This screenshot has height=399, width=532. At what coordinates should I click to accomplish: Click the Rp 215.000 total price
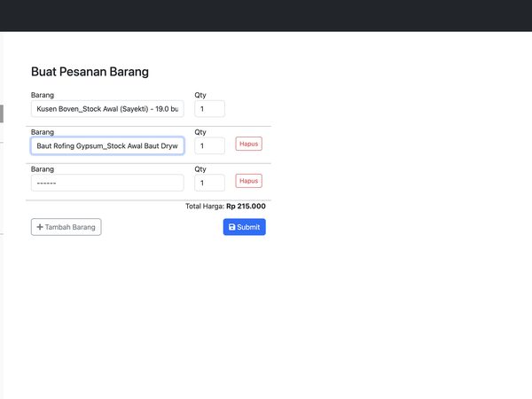tap(246, 207)
